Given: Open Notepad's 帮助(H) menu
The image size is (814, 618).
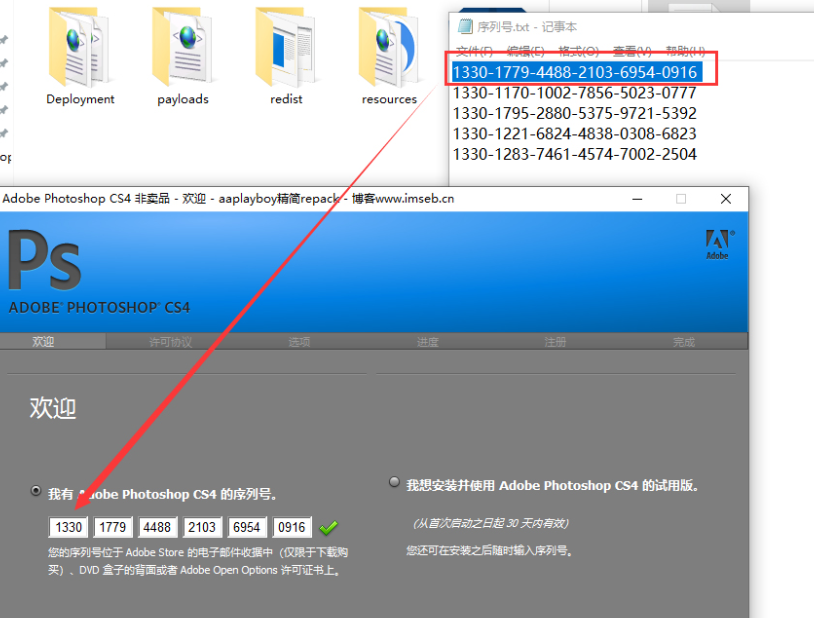Looking at the screenshot, I should click(685, 51).
